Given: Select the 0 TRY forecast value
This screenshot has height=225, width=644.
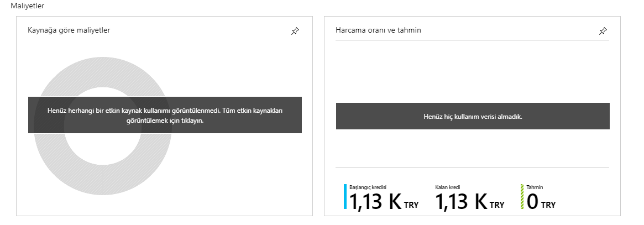Looking at the screenshot, I should [541, 202].
